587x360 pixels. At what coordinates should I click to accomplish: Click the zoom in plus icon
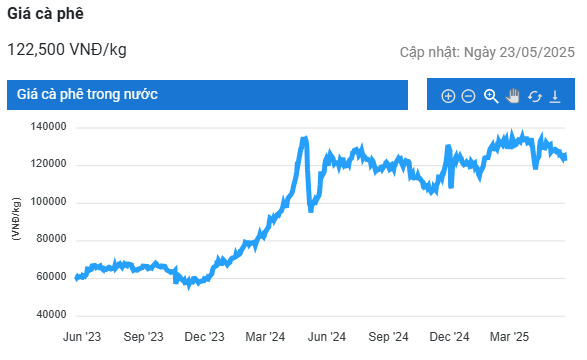tap(448, 96)
